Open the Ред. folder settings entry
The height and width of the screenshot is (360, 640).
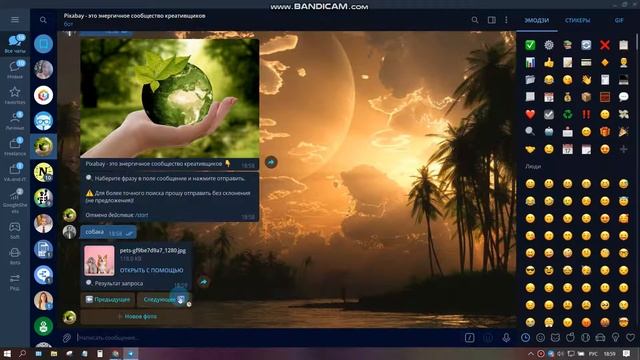click(15, 282)
